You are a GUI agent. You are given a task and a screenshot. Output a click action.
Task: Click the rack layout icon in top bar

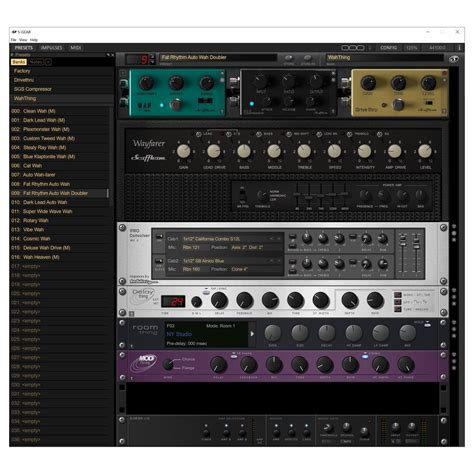(x=353, y=48)
